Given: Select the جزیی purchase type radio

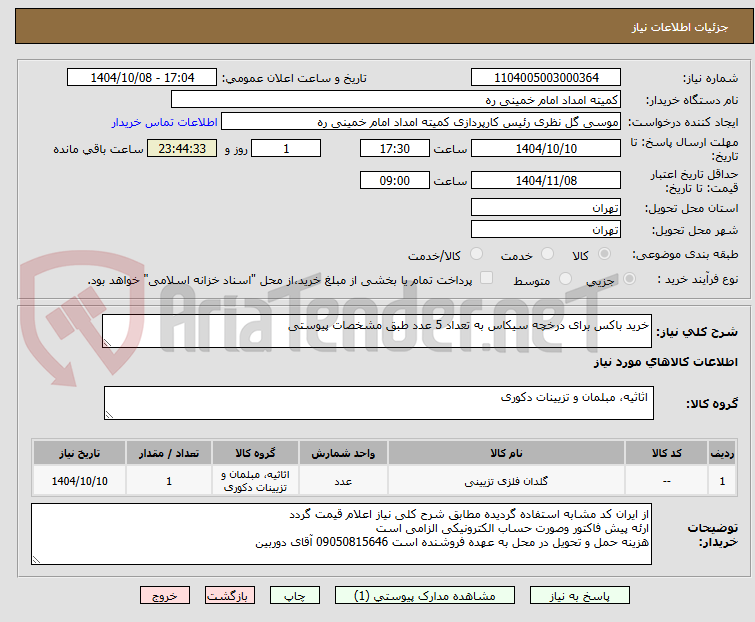Looking at the screenshot, I should point(629,279).
